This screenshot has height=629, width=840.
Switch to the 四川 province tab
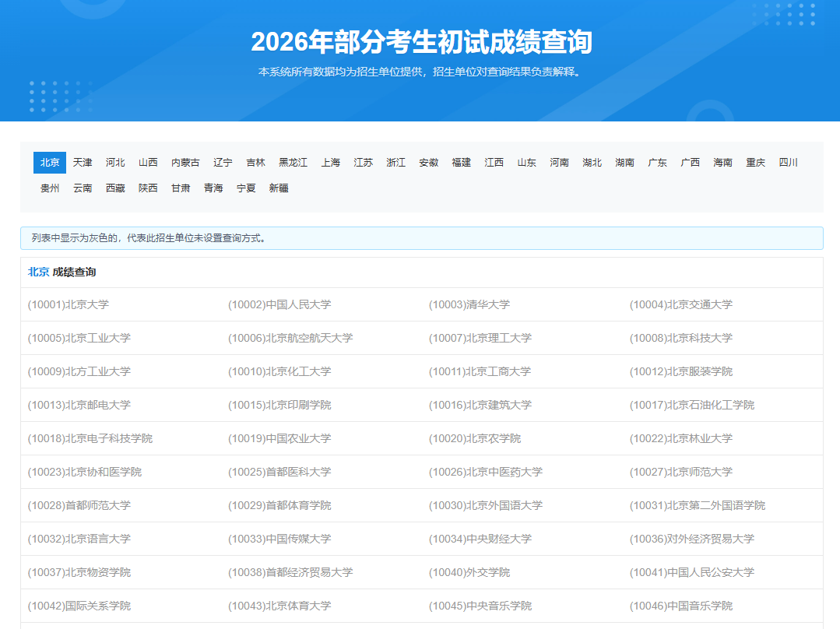click(788, 163)
